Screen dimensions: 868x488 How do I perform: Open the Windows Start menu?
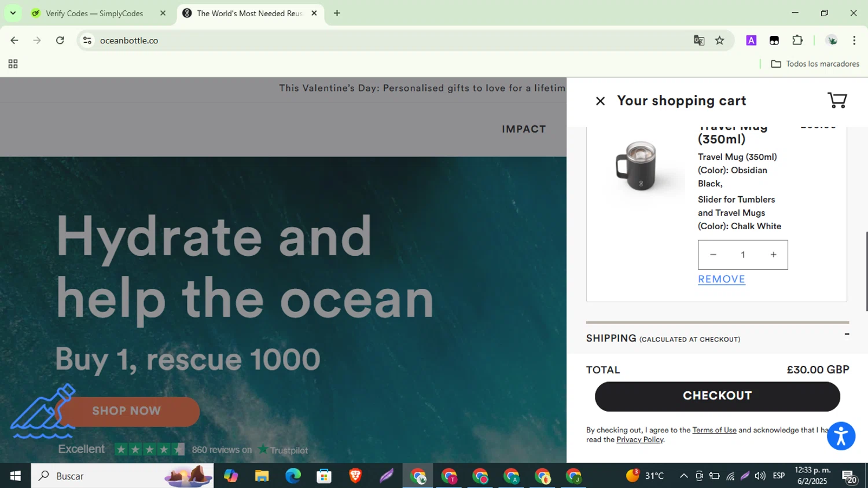point(15,476)
